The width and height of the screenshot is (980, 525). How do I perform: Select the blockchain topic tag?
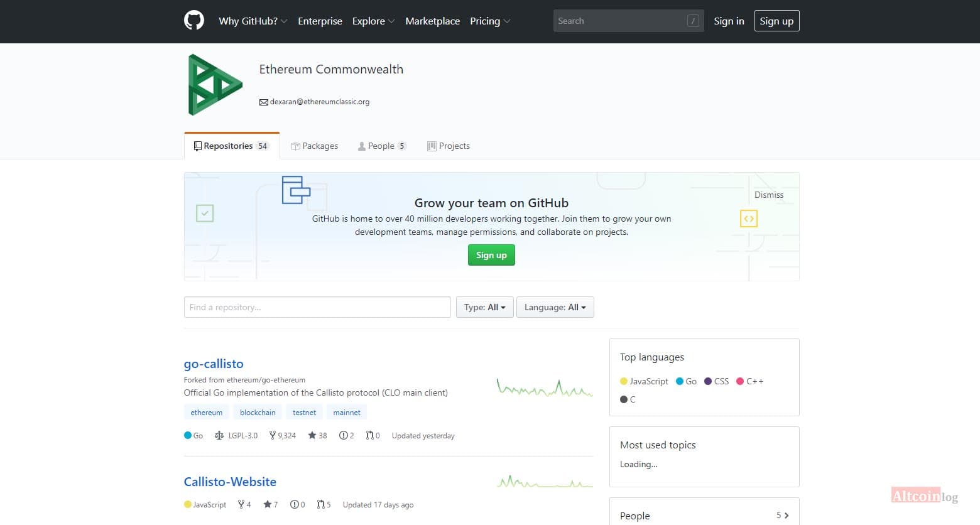click(x=258, y=413)
